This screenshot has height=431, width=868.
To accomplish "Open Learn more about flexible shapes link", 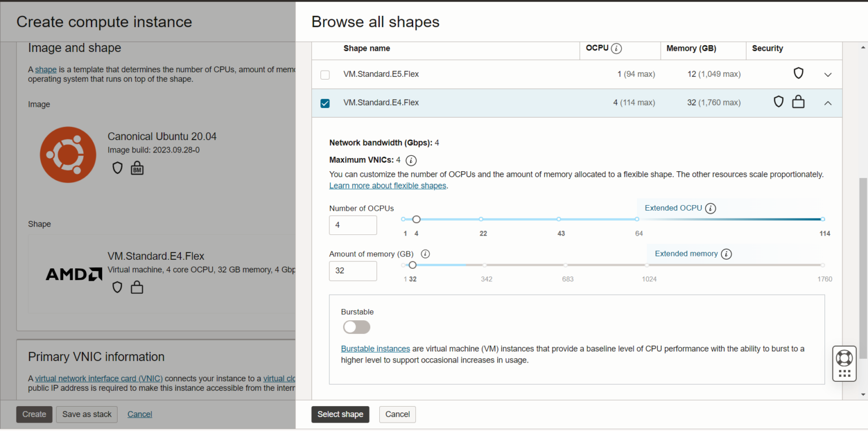I will [388, 186].
